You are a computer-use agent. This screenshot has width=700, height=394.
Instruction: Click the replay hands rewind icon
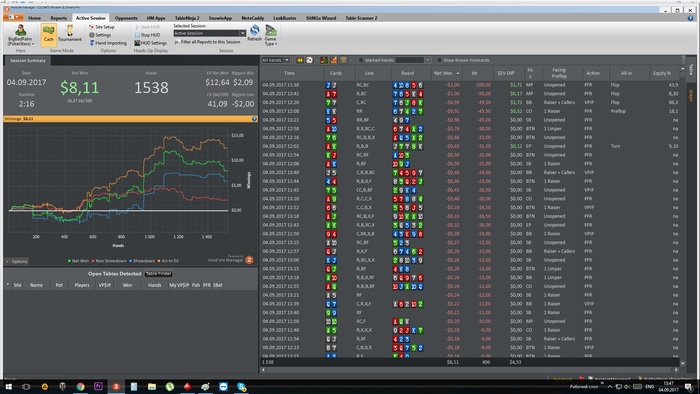pyautogui.click(x=300, y=60)
